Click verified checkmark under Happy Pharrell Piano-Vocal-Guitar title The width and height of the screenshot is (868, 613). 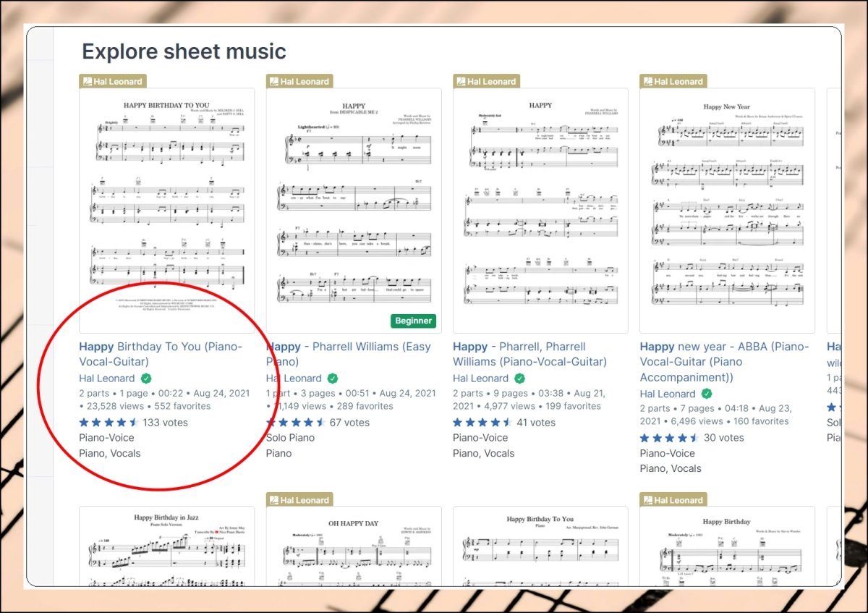519,379
